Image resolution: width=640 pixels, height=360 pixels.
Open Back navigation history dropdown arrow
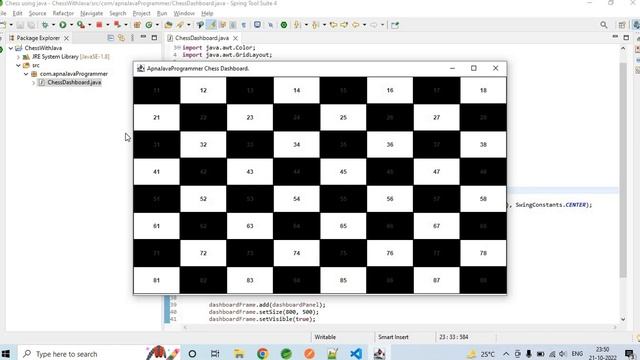pyautogui.click(x=364, y=25)
